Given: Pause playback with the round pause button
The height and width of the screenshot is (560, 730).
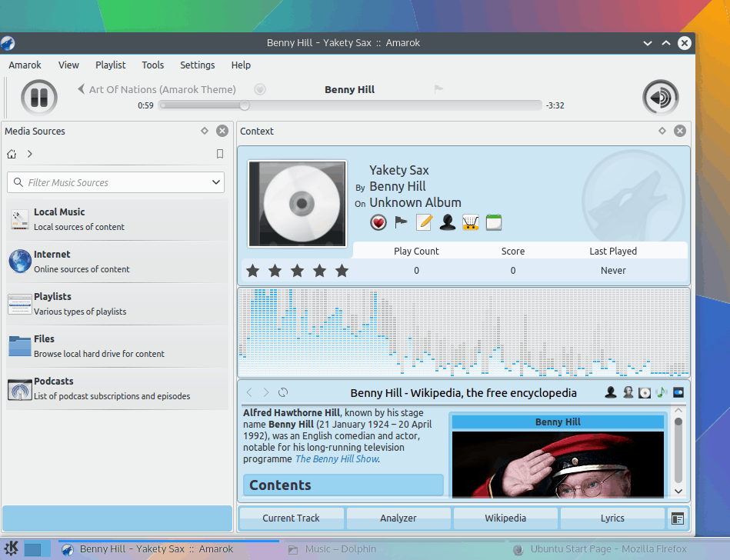Looking at the screenshot, I should [x=39, y=97].
